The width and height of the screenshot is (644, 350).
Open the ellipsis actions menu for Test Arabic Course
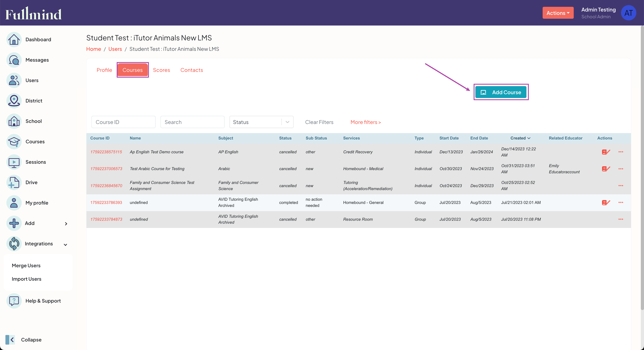(621, 169)
